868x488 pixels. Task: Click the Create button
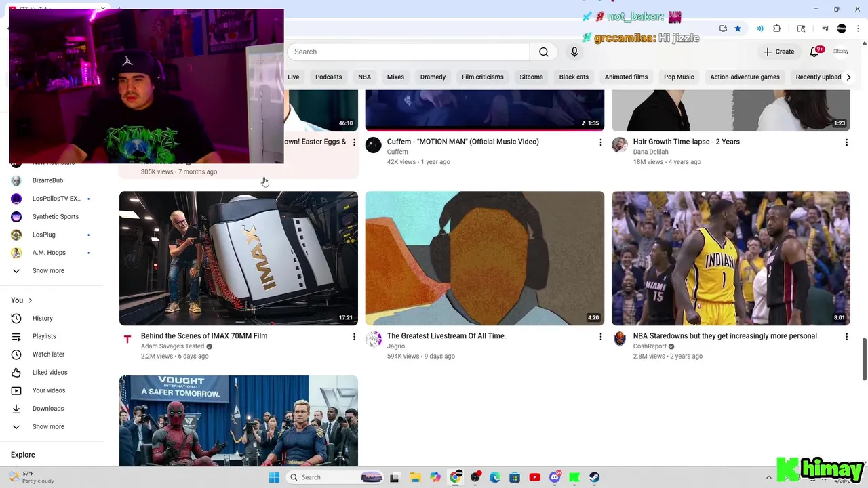778,52
